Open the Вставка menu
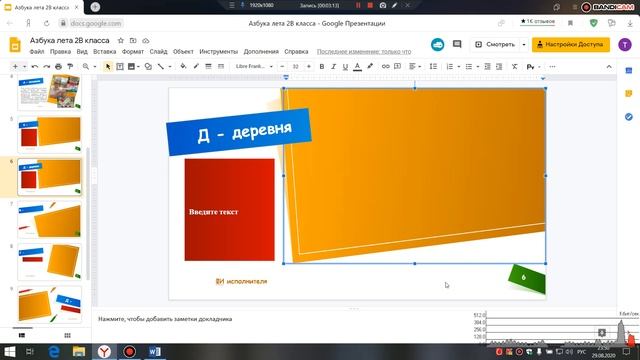 (x=104, y=52)
